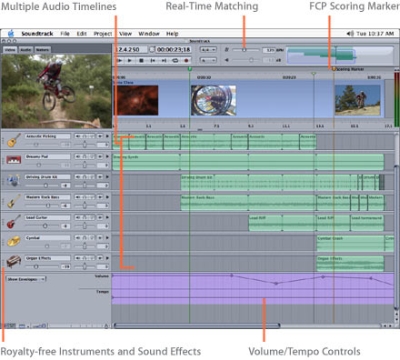The height and width of the screenshot is (360, 400).
Task: Select the red Lead Guitar icon
Action: click(x=14, y=221)
